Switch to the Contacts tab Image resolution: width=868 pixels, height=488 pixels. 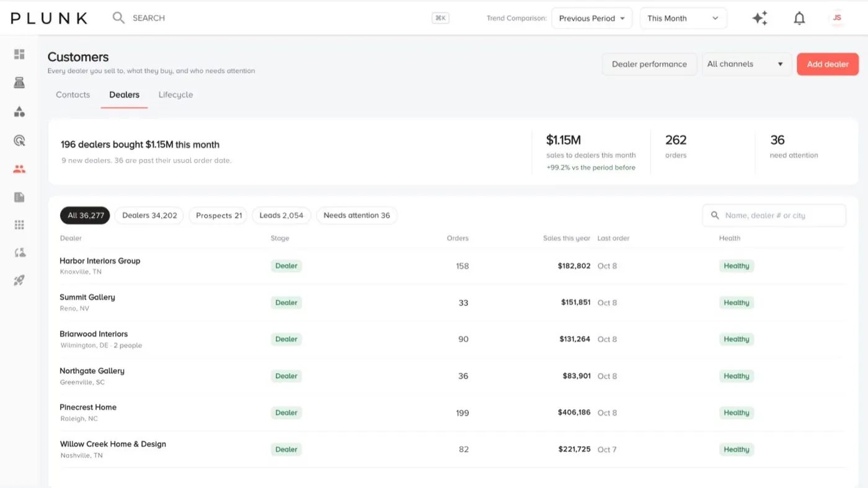(x=73, y=95)
